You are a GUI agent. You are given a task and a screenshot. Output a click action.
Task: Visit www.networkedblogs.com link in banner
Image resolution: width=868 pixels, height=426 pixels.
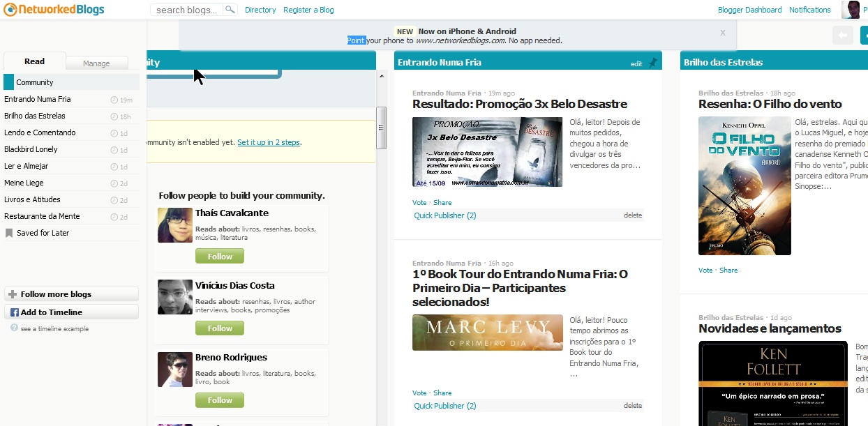461,40
